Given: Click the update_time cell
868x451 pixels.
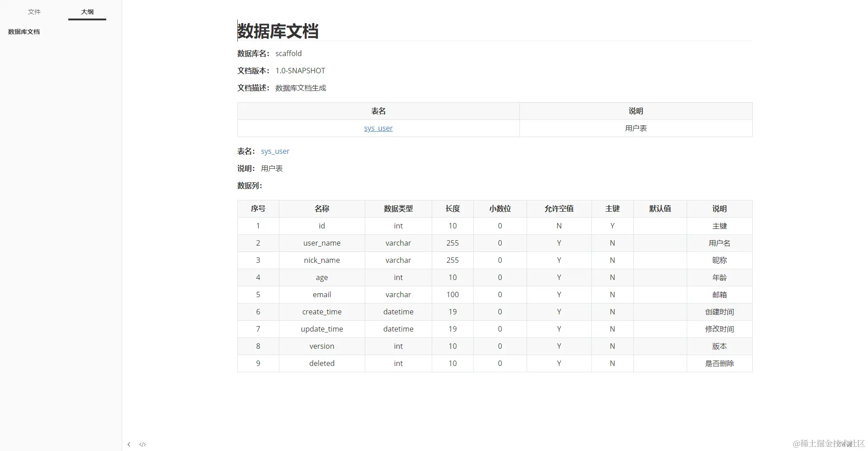Looking at the screenshot, I should click(322, 329).
